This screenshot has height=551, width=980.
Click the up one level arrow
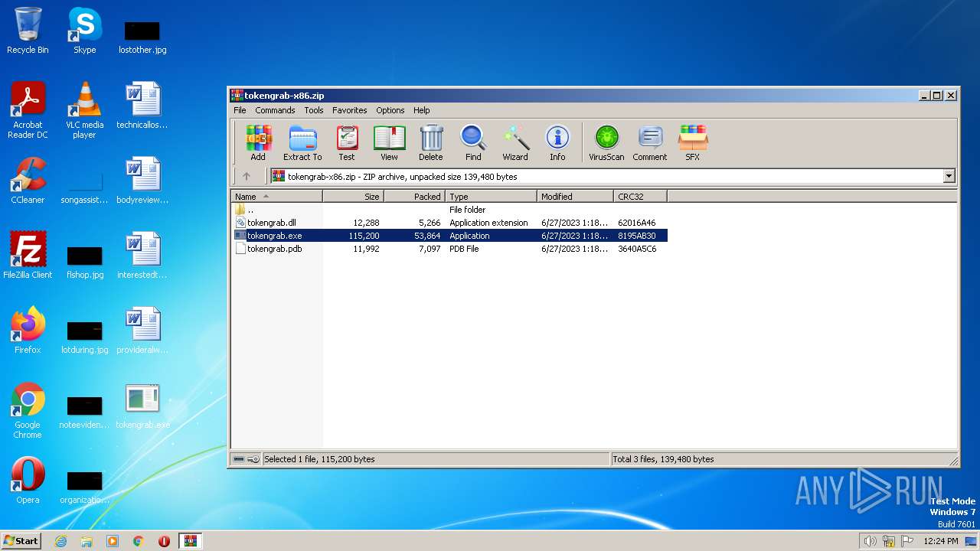(x=247, y=176)
